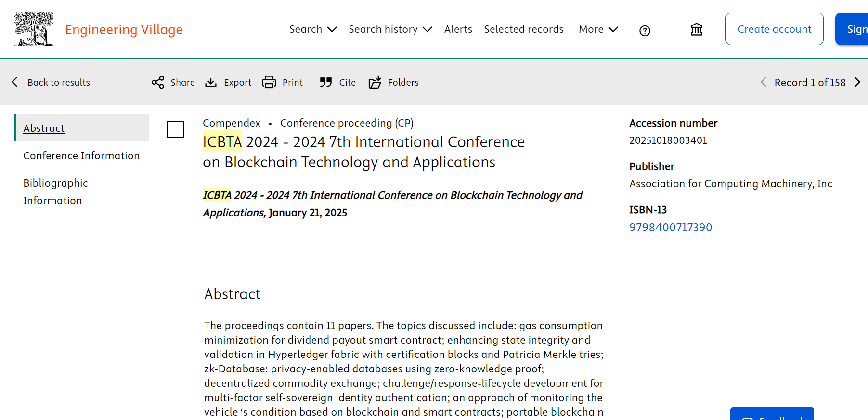Jump to Bibliographic Information section
Image resolution: width=868 pixels, height=420 pixels.
pyautogui.click(x=55, y=192)
